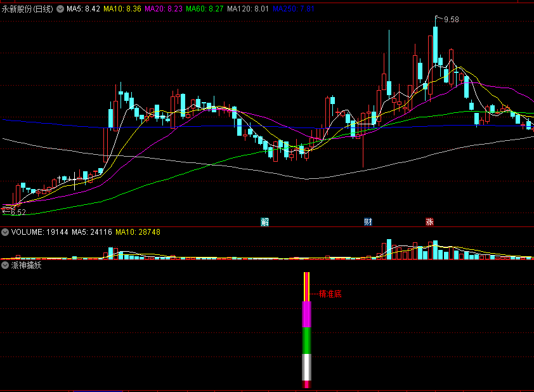Click the 派神擒妖 indicator name
The width and height of the screenshot is (534, 392).
(x=26, y=265)
